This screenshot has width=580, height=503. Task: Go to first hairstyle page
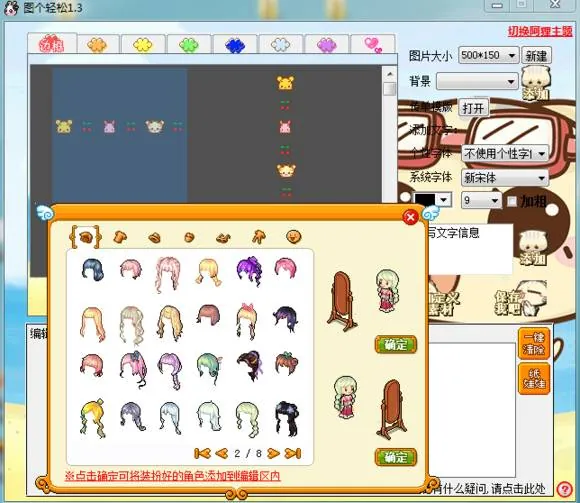tap(202, 453)
